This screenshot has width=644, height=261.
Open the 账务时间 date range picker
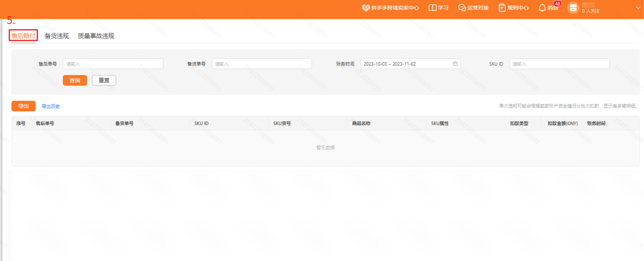coord(406,64)
